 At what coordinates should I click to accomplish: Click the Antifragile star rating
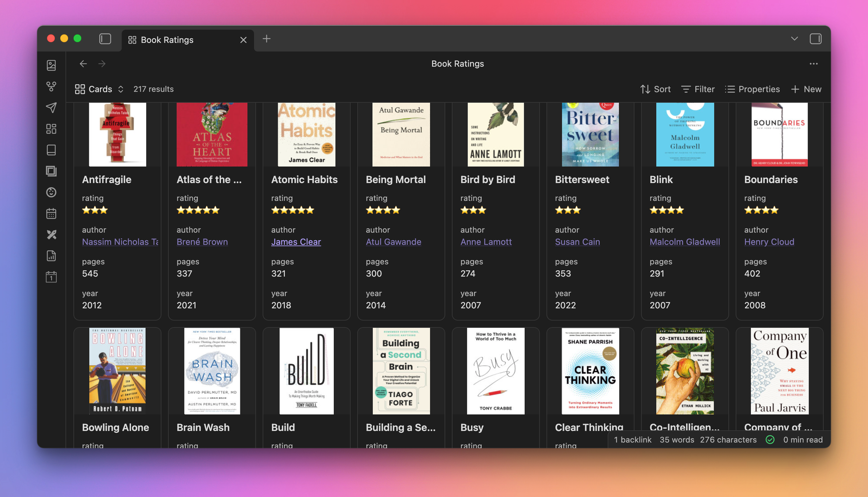click(95, 210)
